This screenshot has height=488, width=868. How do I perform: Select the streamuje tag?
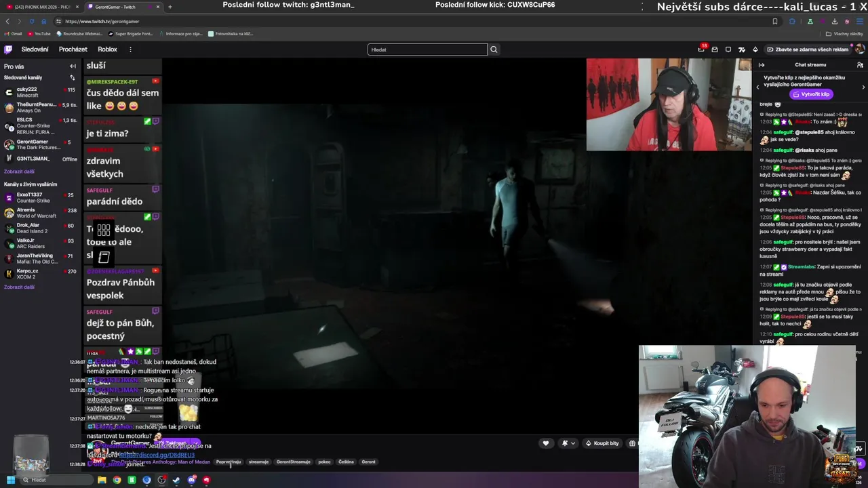tap(258, 462)
